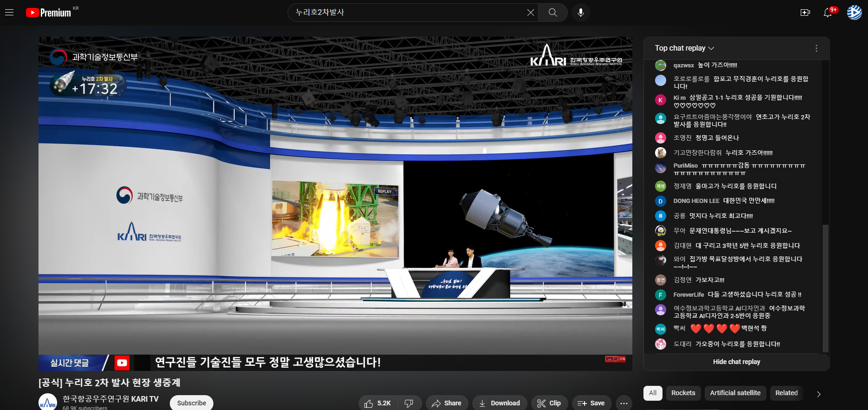Open DONG HEON LEE avatar
This screenshot has width=868, height=410.
[x=661, y=201]
